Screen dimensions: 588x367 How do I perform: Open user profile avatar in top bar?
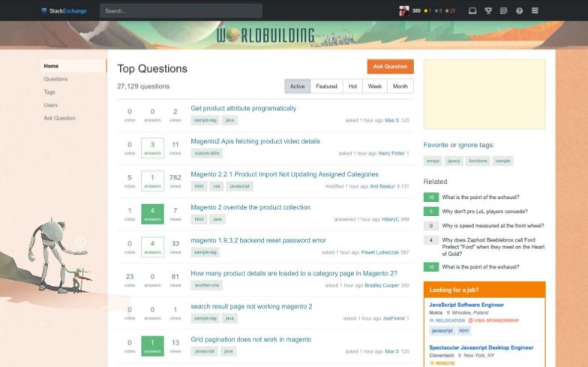coord(403,11)
